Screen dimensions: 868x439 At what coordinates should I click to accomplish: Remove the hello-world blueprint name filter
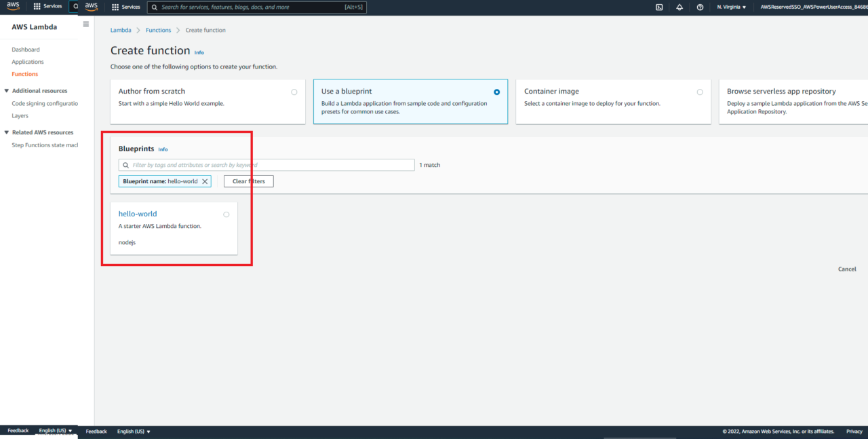[205, 182]
